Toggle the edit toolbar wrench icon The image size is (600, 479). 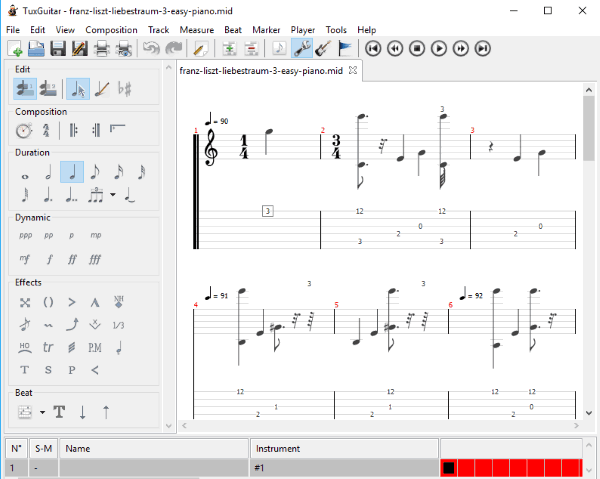tap(302, 49)
